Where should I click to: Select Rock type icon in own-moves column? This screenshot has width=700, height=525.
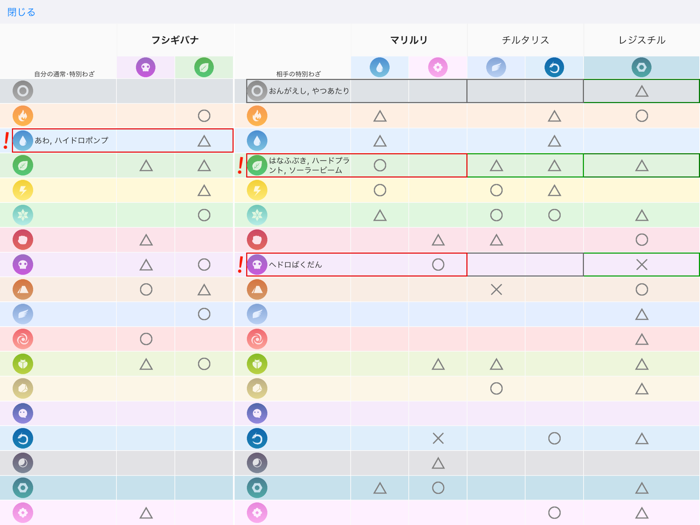pyautogui.click(x=23, y=388)
